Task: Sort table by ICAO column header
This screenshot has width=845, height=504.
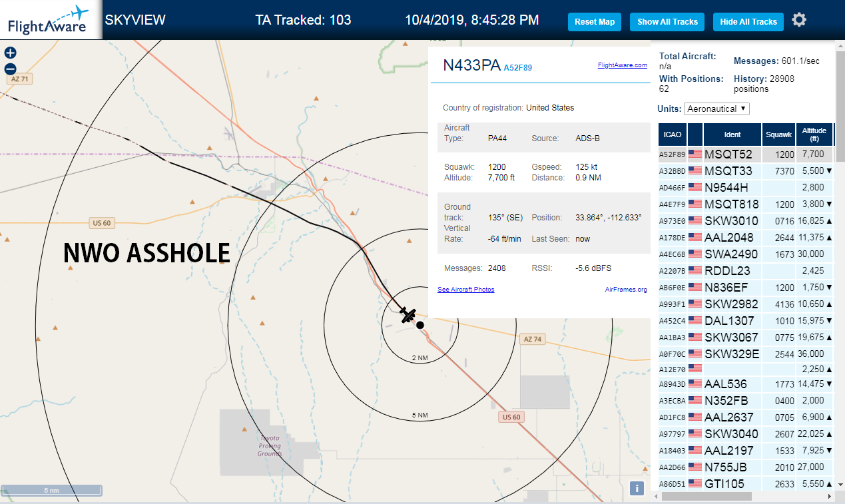Action: (x=673, y=134)
